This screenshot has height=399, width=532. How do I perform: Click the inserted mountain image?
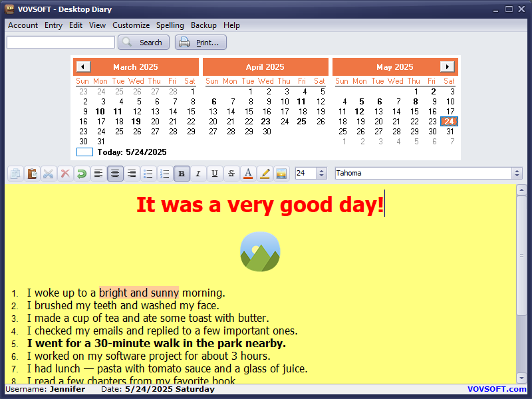tap(260, 252)
